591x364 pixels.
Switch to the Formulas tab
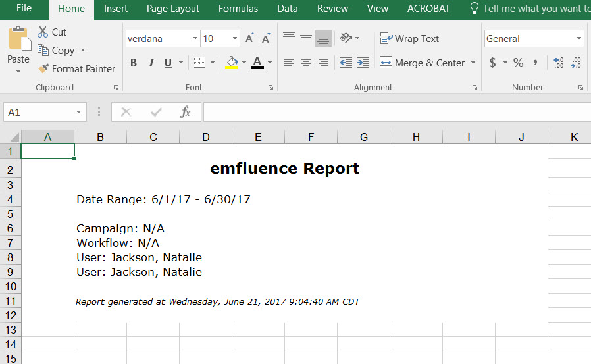(238, 9)
